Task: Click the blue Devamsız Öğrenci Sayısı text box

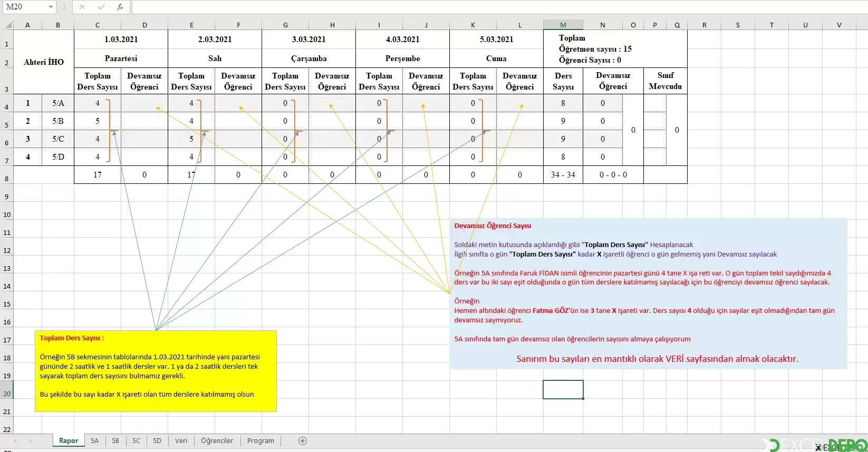Action: click(x=648, y=294)
